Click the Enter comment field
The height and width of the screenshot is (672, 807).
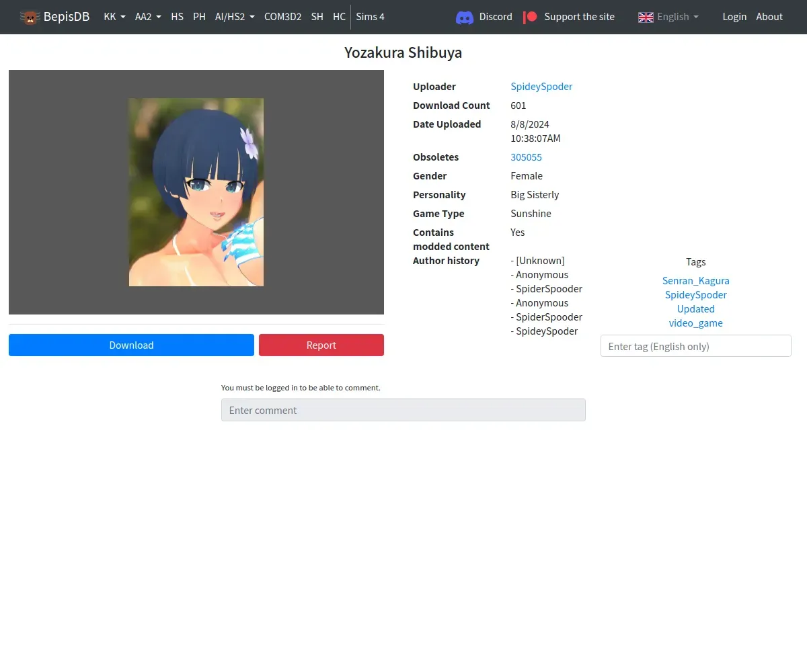(x=403, y=410)
